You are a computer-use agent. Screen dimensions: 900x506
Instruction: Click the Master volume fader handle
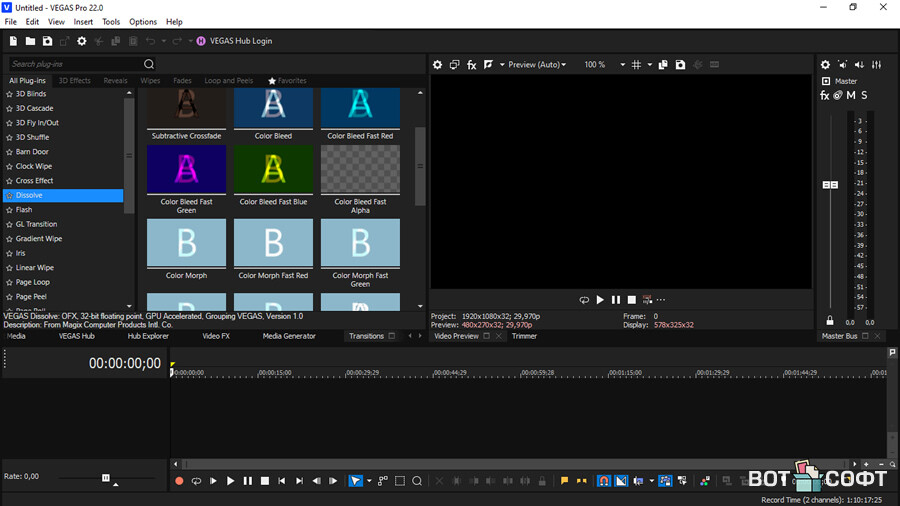tap(830, 185)
